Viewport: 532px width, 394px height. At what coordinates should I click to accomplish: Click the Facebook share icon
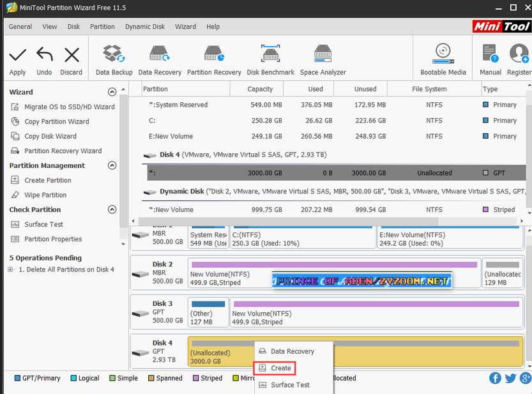click(x=495, y=378)
